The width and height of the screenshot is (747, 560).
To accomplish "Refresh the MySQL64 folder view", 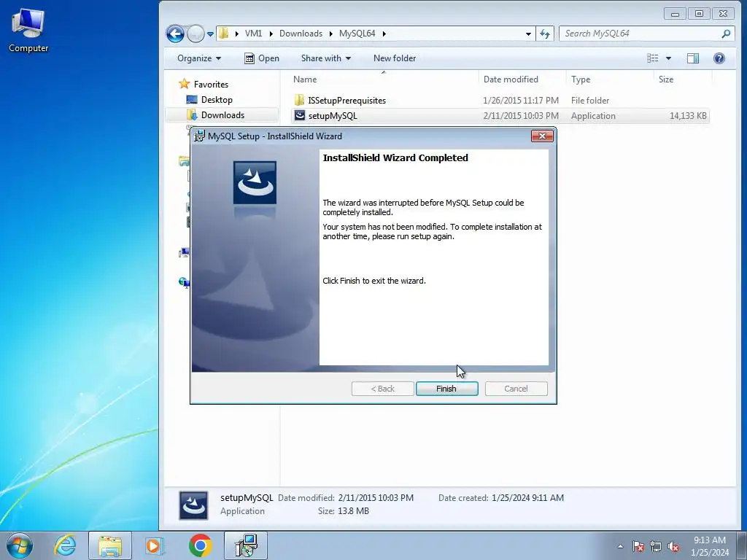I will point(544,34).
